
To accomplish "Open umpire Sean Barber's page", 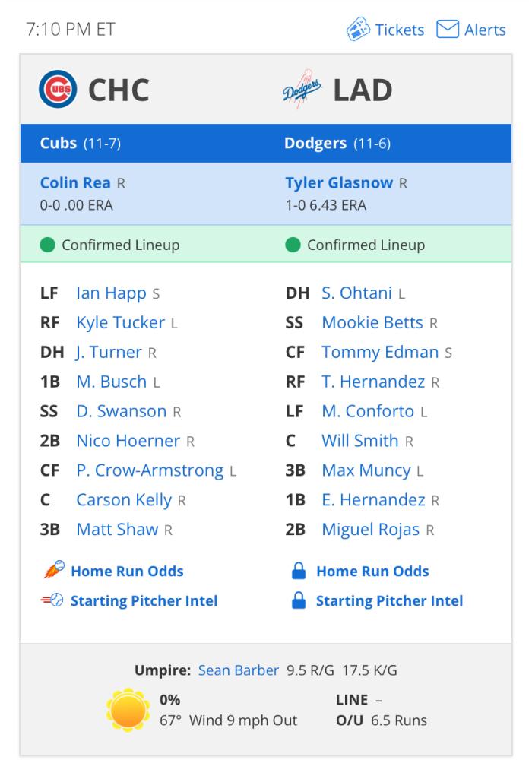I will [x=238, y=670].
